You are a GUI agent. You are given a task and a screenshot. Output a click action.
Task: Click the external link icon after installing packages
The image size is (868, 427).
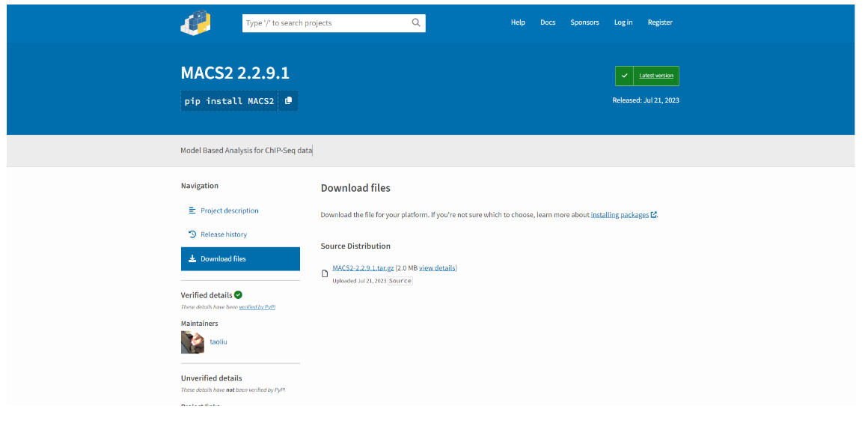[x=654, y=214]
